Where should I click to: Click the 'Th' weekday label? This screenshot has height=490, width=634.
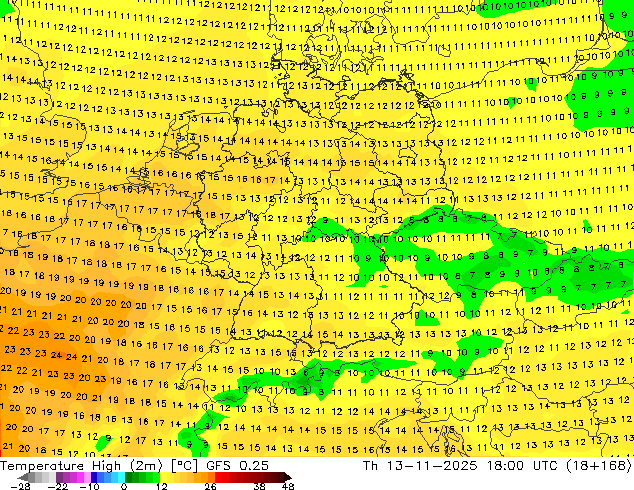[370, 466]
